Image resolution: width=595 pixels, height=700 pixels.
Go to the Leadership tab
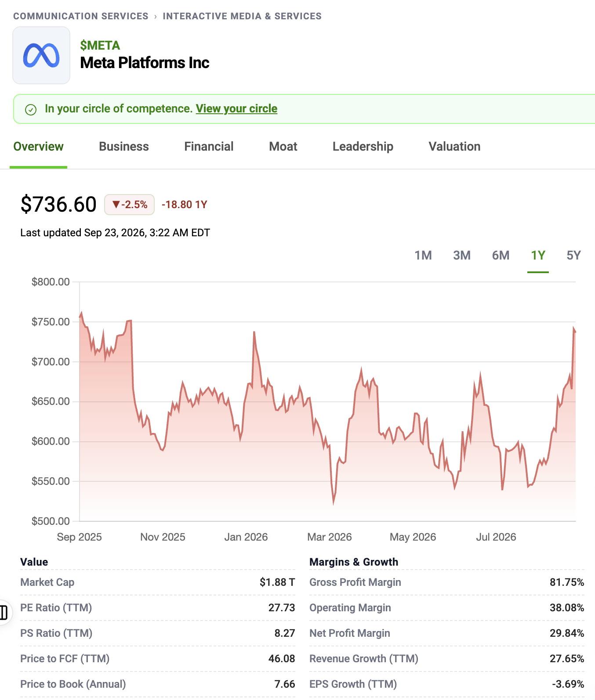[363, 147]
